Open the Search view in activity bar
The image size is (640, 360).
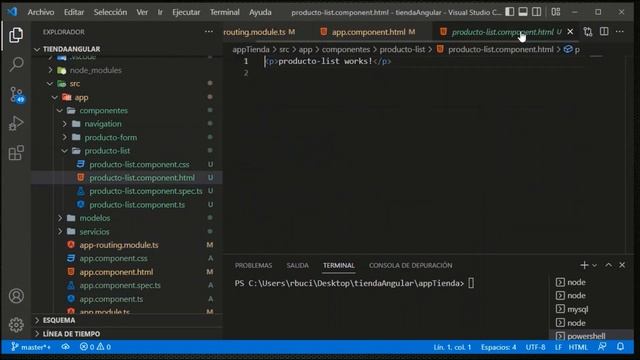click(x=16, y=64)
